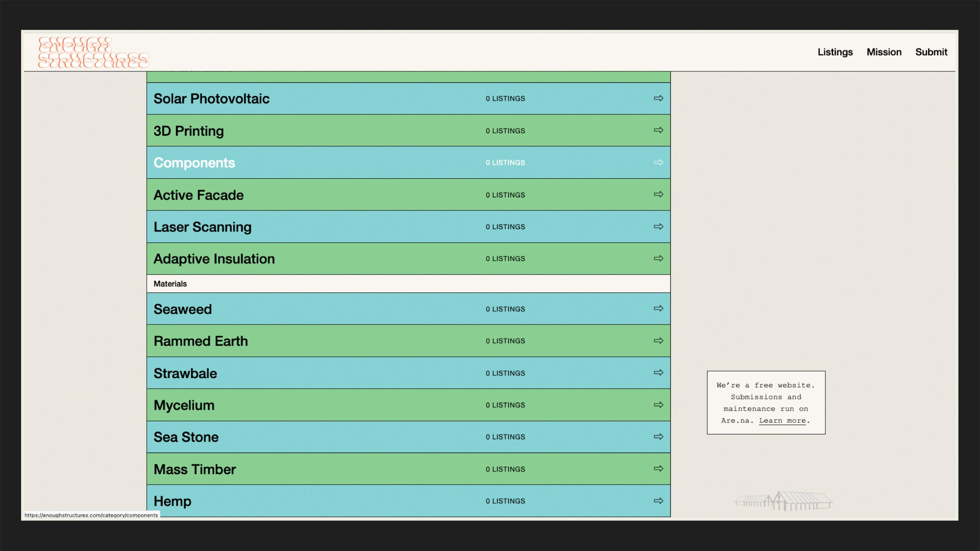The image size is (980, 551).
Task: Open the Sea Stone category
Action: pos(186,437)
